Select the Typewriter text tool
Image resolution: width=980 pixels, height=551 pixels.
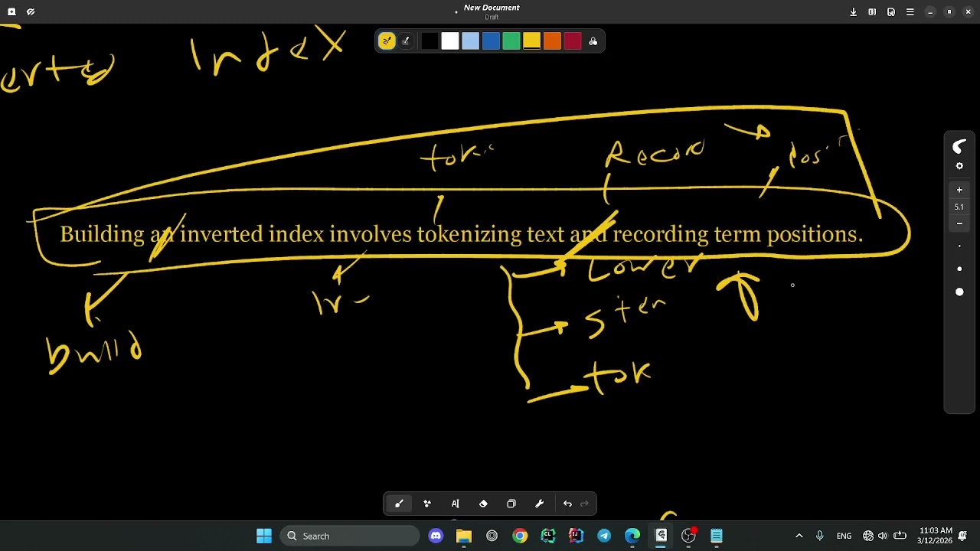coord(455,504)
